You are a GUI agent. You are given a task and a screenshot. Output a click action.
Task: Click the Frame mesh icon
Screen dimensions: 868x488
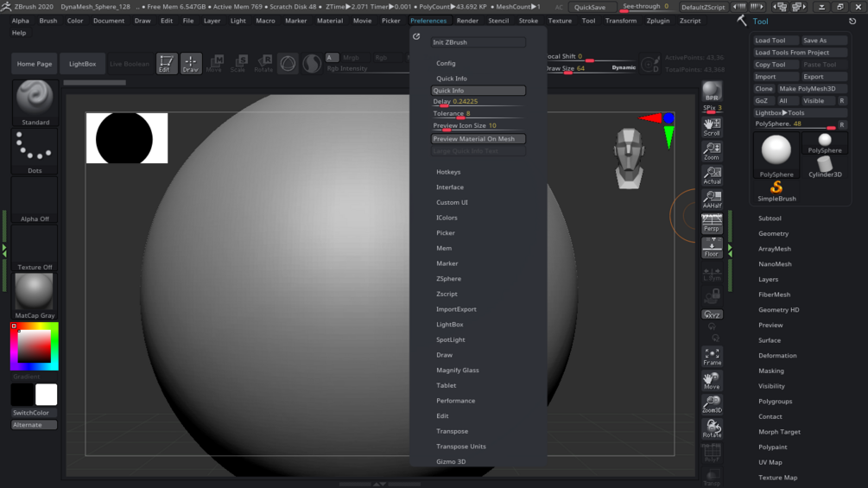click(712, 357)
